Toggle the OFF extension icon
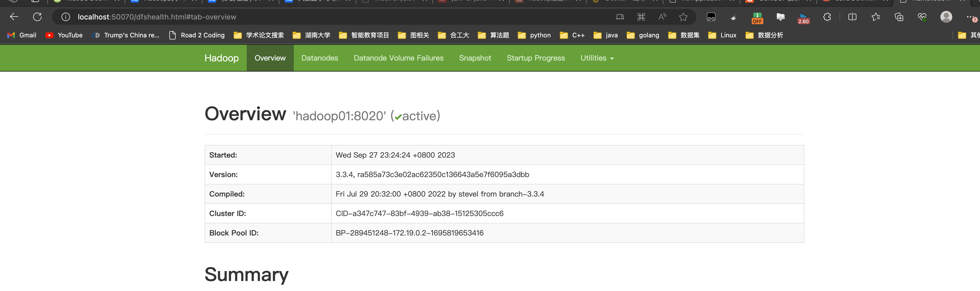The image size is (980, 291). click(x=757, y=18)
